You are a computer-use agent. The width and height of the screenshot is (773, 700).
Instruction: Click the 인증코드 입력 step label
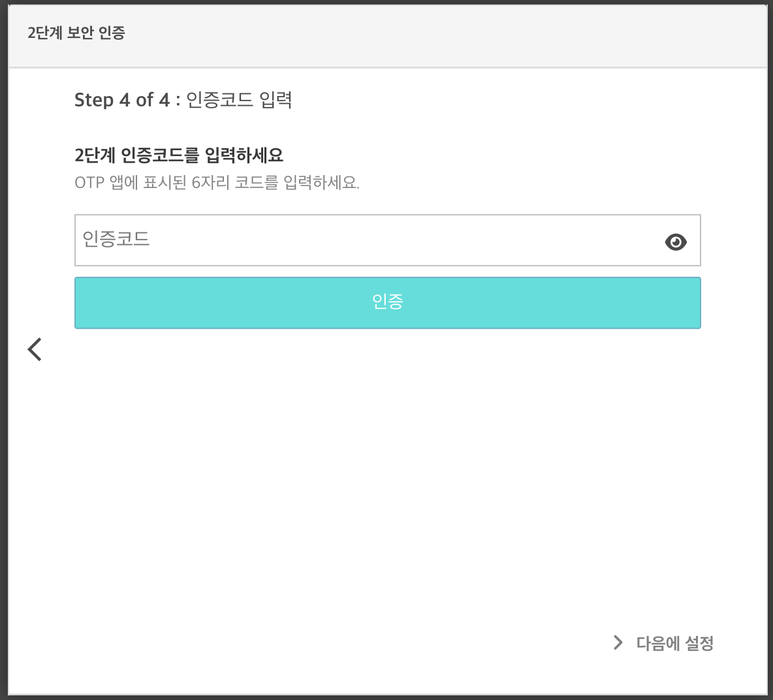click(239, 100)
